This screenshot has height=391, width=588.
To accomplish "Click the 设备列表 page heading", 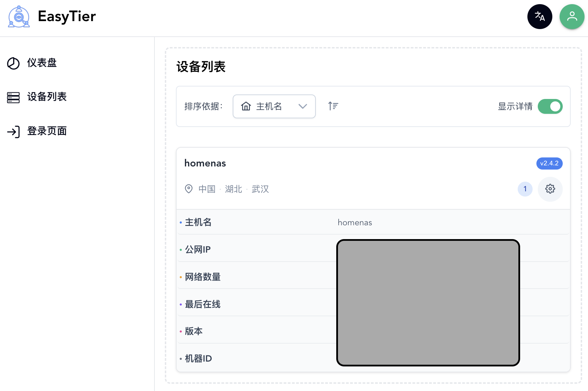I will [x=201, y=67].
